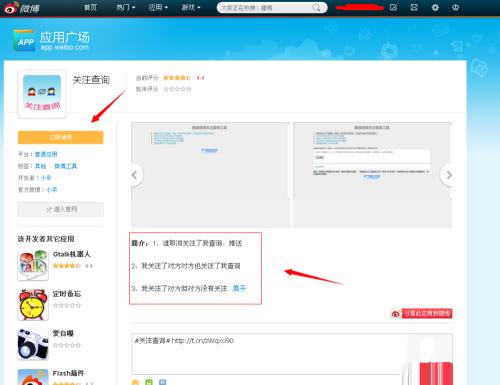
Task: Click the Gtalk机器人 app icon
Action: coord(33,265)
